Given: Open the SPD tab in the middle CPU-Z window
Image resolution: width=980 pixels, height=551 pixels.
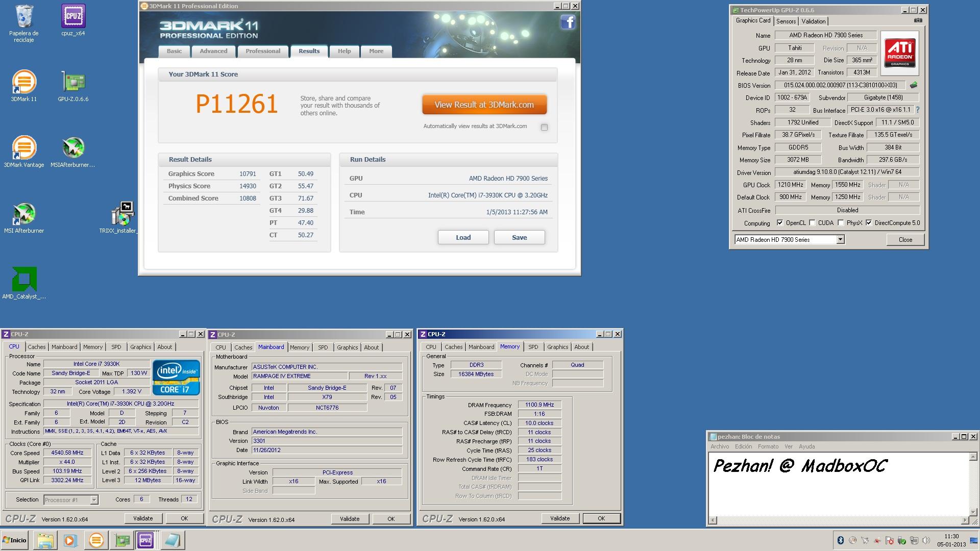Looking at the screenshot, I should 323,347.
